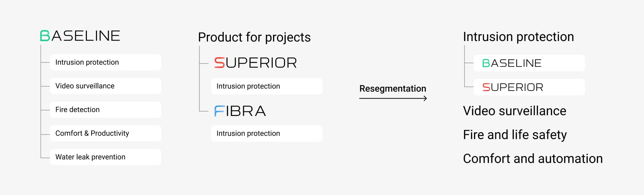Select Intrusion protection item under Baseline
The image size is (644, 195).
pyautogui.click(x=105, y=63)
